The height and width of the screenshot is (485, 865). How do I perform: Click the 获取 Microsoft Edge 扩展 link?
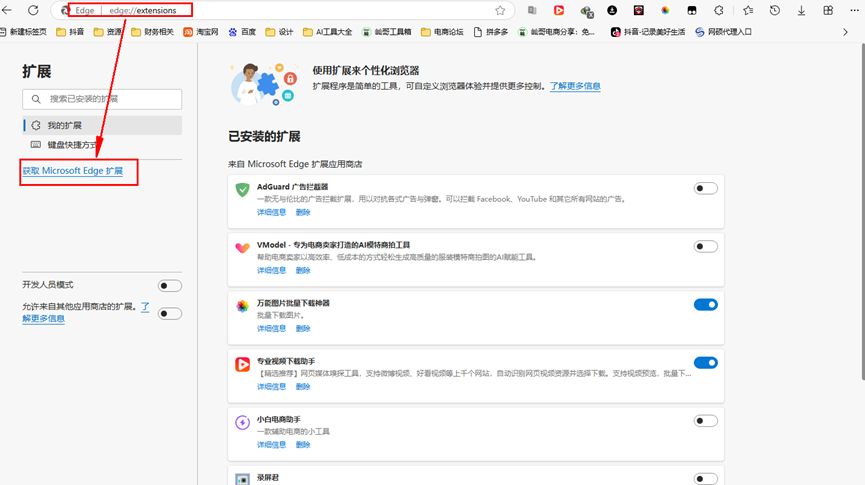tap(73, 171)
